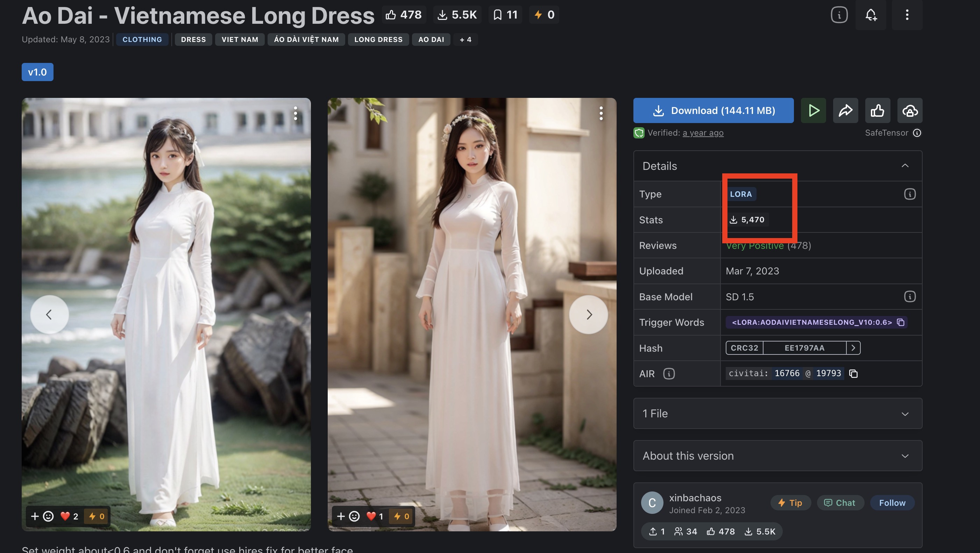Follow the creator xinbachaos
Screen dimensions: 980x553
click(892, 503)
